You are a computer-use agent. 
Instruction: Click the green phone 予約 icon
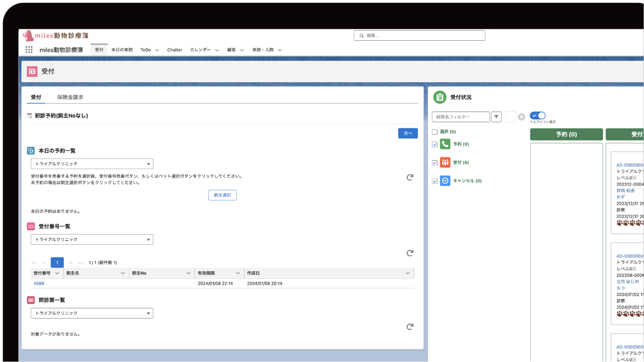coord(445,144)
